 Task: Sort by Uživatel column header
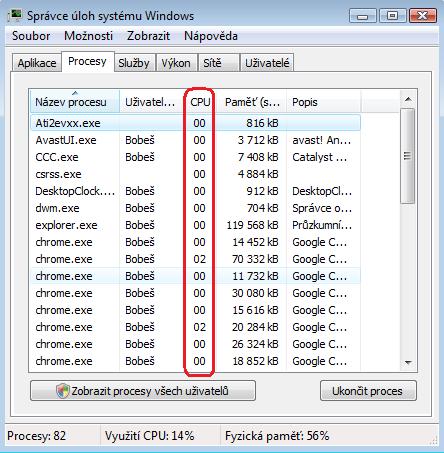tap(151, 102)
